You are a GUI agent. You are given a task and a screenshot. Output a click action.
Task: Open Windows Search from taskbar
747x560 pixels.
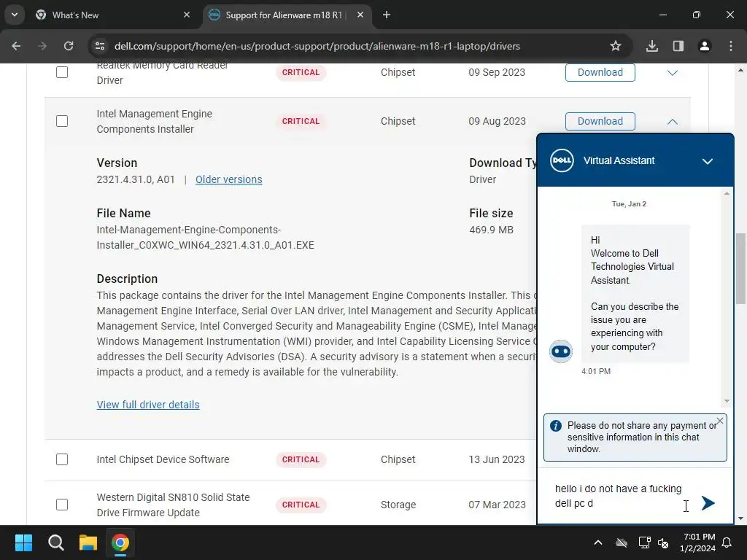click(55, 542)
